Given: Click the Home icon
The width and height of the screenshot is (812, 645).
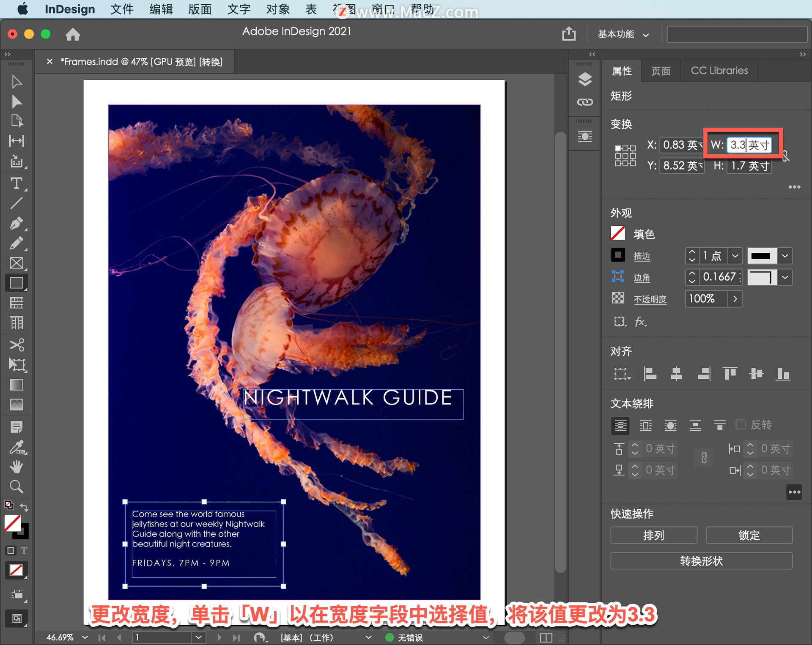Looking at the screenshot, I should click(73, 34).
